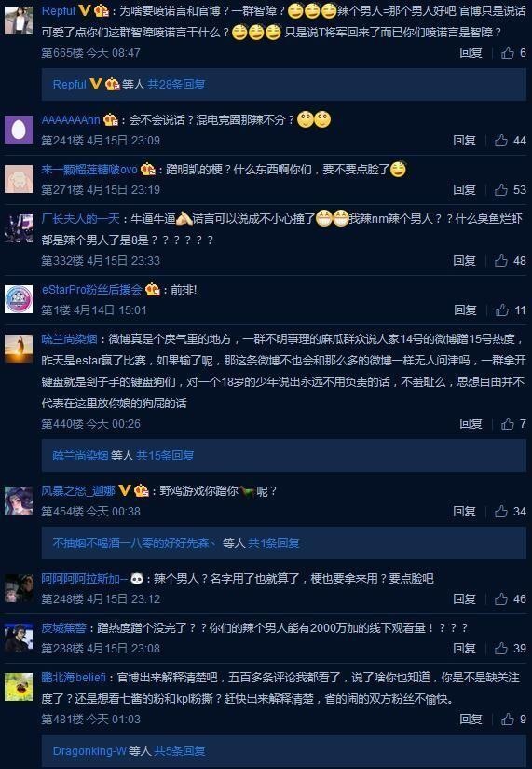Expand the 共28条回复 replies thread
Image resolution: width=532 pixels, height=769 pixels.
176,84
